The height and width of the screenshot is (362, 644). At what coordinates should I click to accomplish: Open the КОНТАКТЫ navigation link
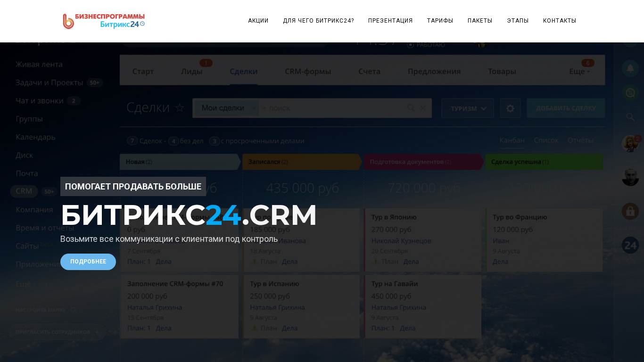[560, 21]
